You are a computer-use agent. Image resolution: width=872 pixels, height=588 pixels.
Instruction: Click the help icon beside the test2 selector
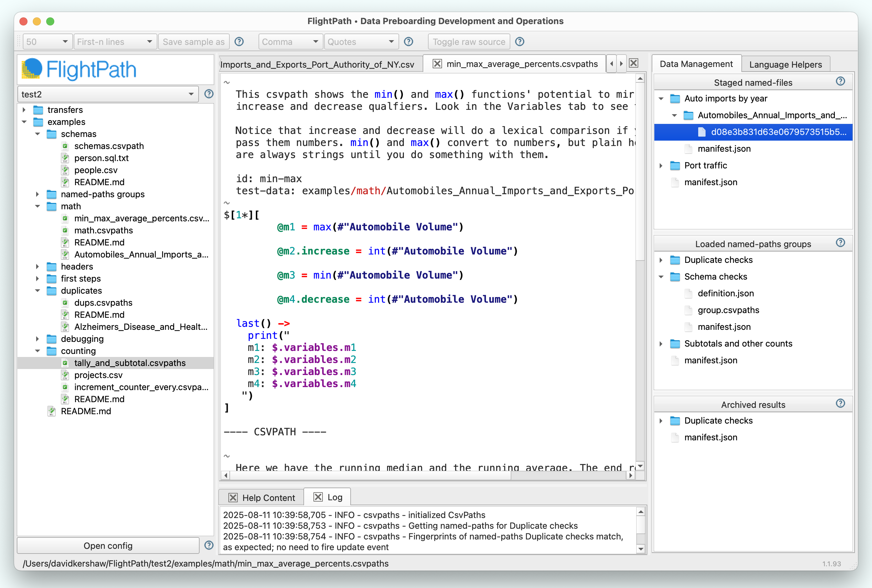pos(209,94)
